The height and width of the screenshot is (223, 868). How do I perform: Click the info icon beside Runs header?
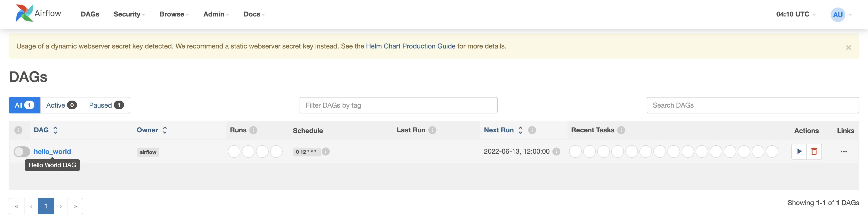[x=253, y=130]
